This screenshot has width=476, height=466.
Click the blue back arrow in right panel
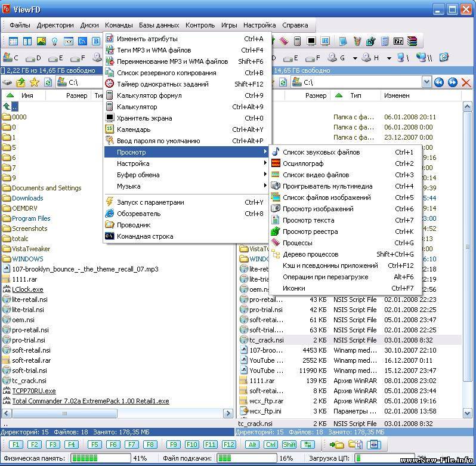439,82
